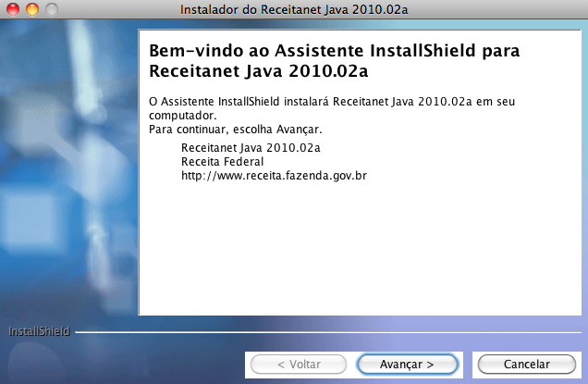
Task: Click the window title Instalador do Receitanet Java
Action: point(294,9)
